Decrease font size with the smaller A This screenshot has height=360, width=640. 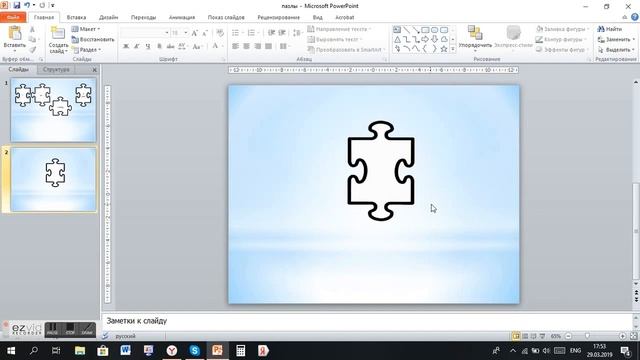(x=204, y=33)
